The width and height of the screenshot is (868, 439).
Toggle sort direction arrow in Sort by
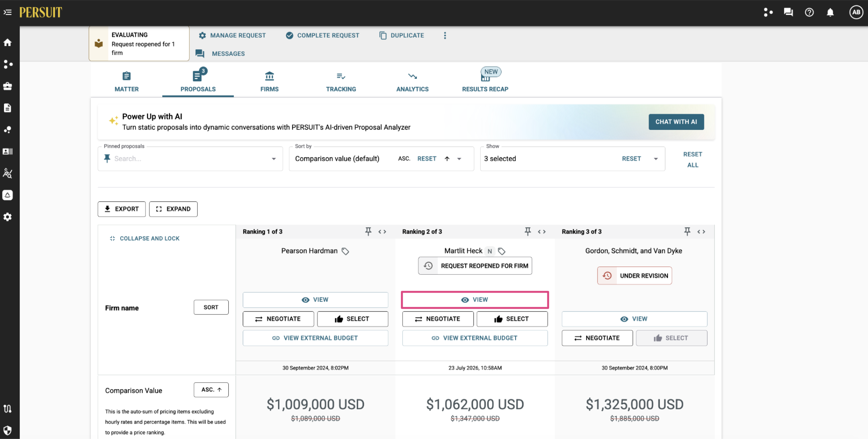pos(447,159)
